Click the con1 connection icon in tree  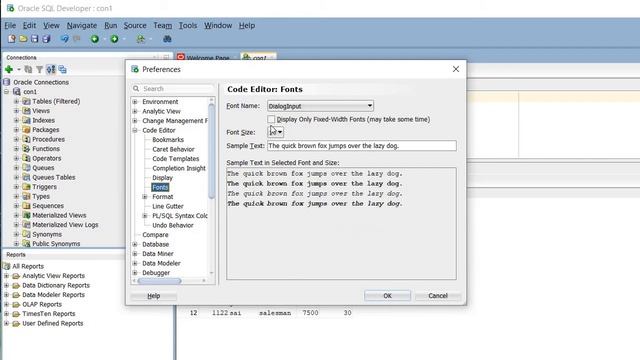click(17, 91)
